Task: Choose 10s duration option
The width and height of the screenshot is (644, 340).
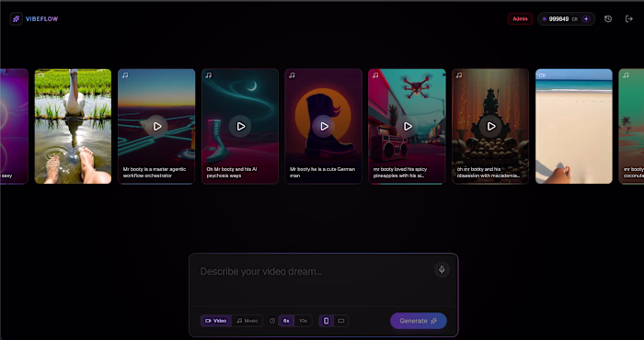Action: (x=303, y=321)
